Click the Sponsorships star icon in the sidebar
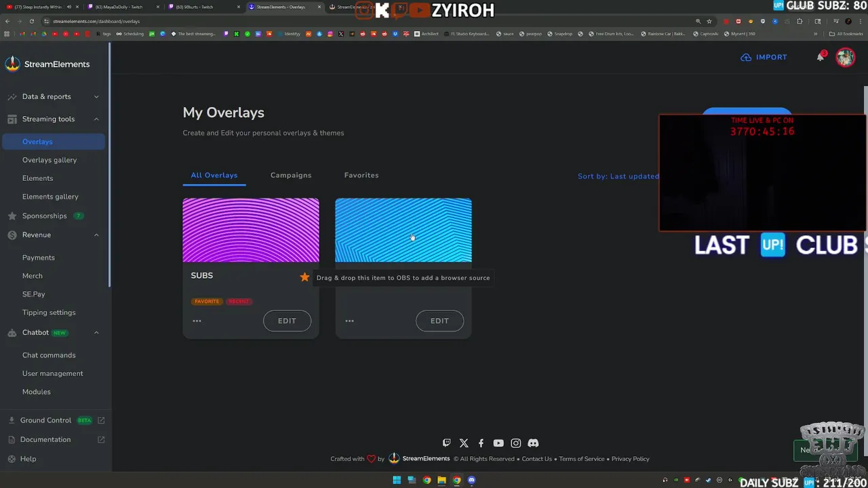The height and width of the screenshot is (488, 868). (12, 216)
